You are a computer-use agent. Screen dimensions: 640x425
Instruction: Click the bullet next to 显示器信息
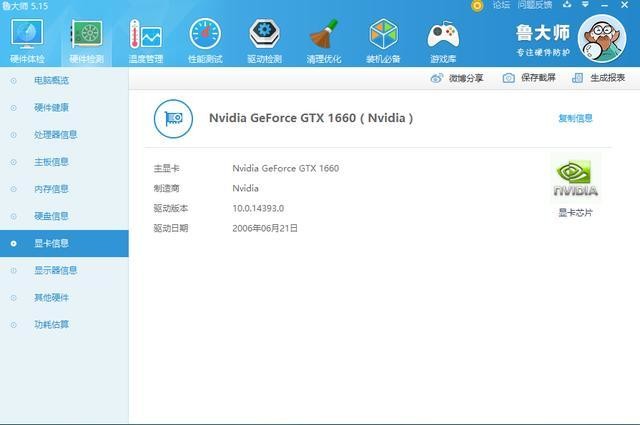(x=13, y=271)
